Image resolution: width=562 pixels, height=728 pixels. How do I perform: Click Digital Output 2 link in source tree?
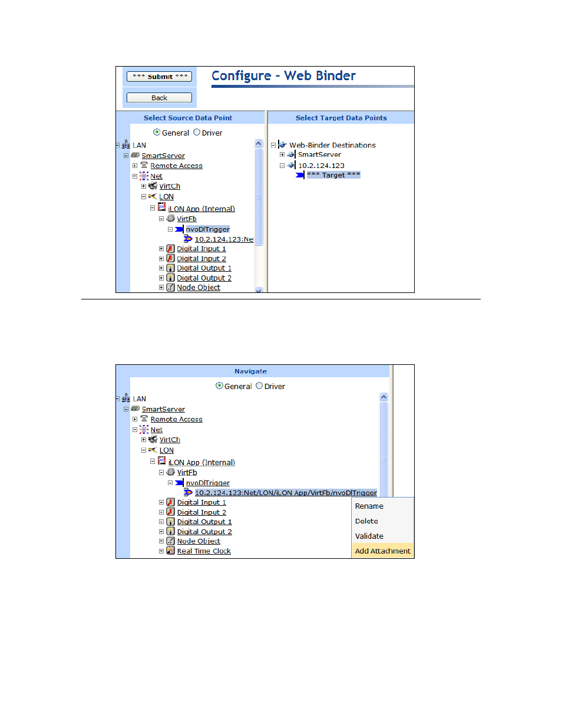click(204, 278)
